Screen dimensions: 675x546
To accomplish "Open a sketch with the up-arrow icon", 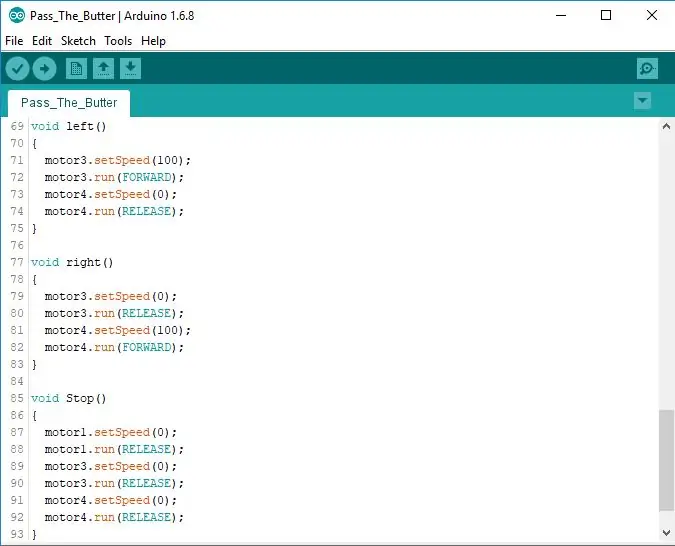I will (103, 68).
